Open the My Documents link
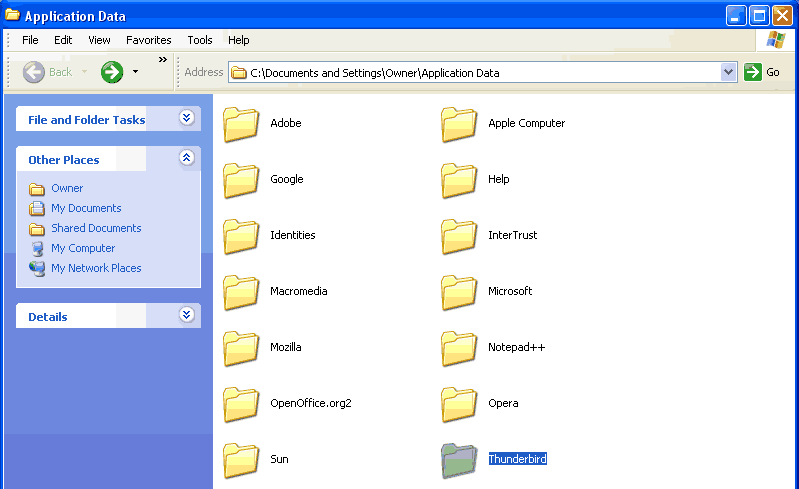 coord(86,208)
